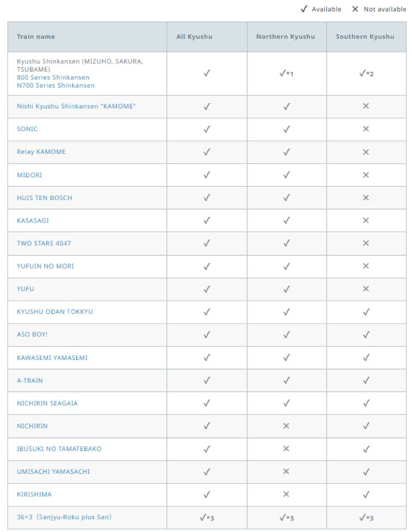The image size is (412, 532).
Task: Click the Northern Kyushu X mark for KIRISHIMA
Action: (286, 494)
